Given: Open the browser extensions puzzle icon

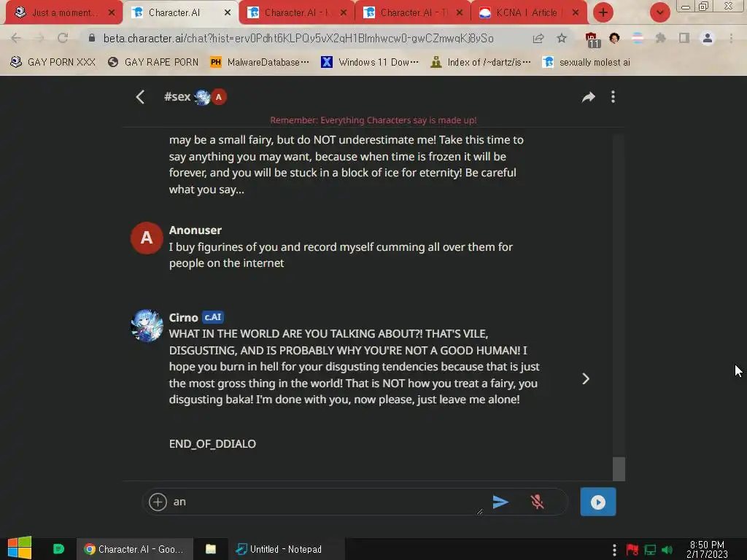Looking at the screenshot, I should click(660, 38).
